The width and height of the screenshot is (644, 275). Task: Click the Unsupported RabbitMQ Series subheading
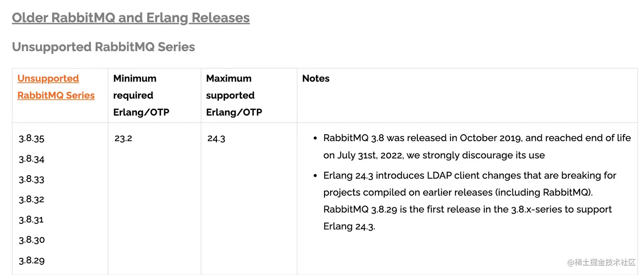(x=103, y=47)
